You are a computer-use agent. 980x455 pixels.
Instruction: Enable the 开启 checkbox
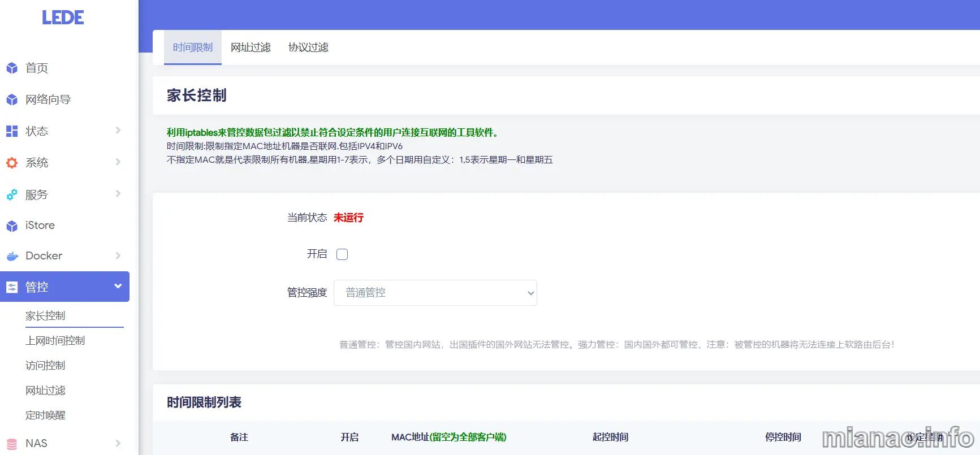(342, 254)
